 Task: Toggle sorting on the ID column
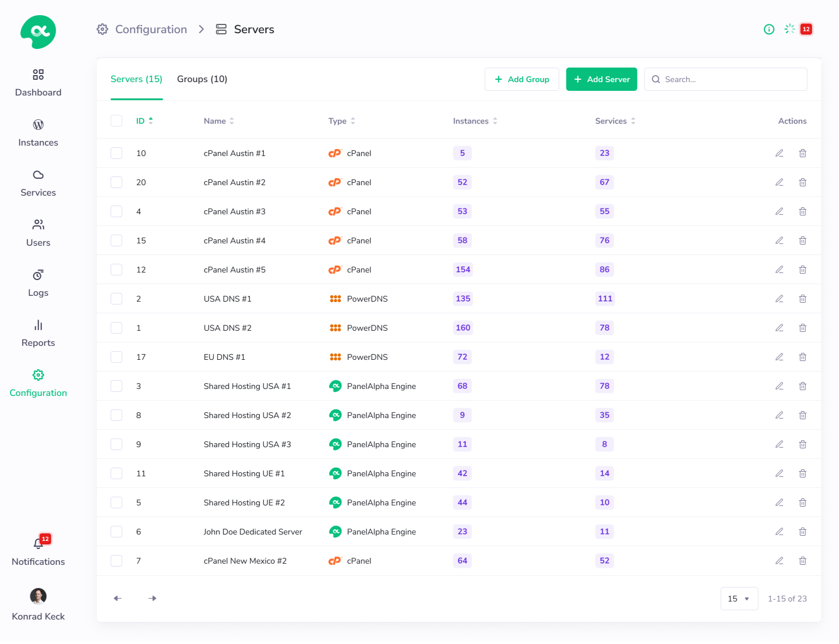click(x=144, y=121)
